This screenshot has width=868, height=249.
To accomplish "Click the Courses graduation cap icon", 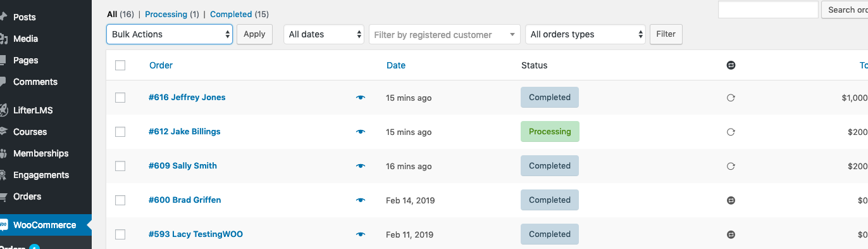I will (x=3, y=132).
